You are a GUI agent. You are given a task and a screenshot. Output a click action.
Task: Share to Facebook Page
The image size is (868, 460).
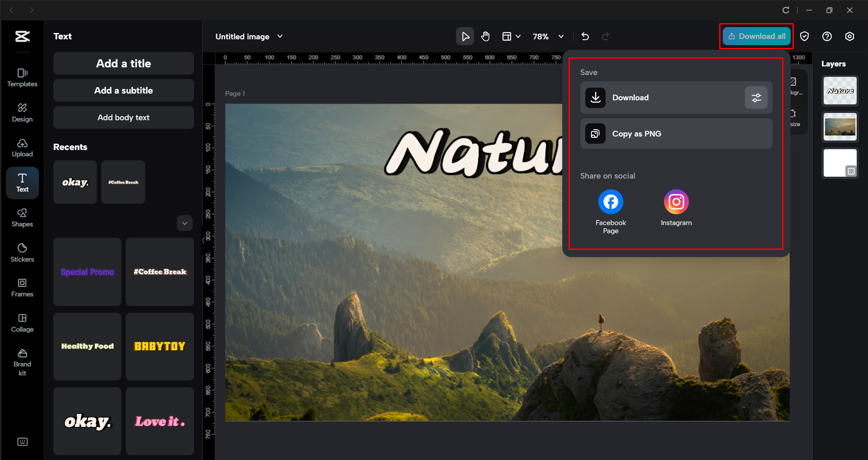(610, 202)
